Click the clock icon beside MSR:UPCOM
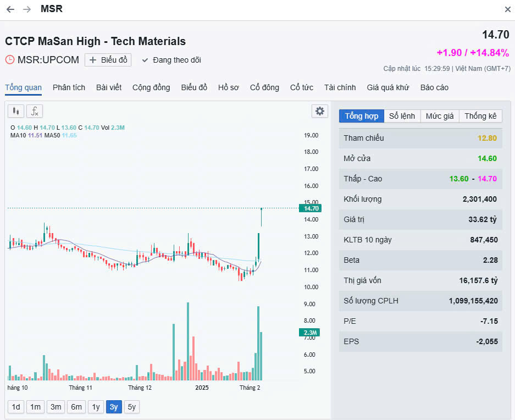Screen dimensions: 515x420 point(10,60)
